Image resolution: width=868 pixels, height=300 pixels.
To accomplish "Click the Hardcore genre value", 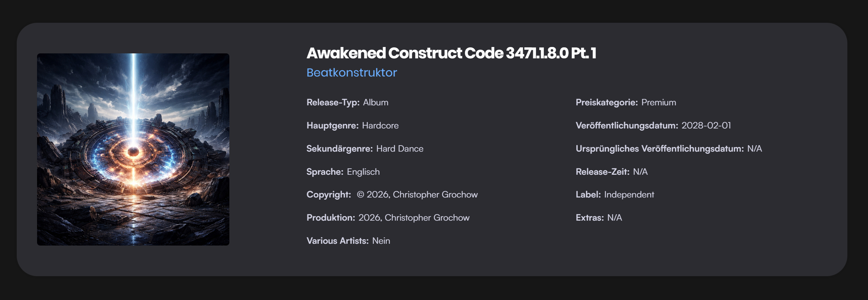I will (x=380, y=126).
